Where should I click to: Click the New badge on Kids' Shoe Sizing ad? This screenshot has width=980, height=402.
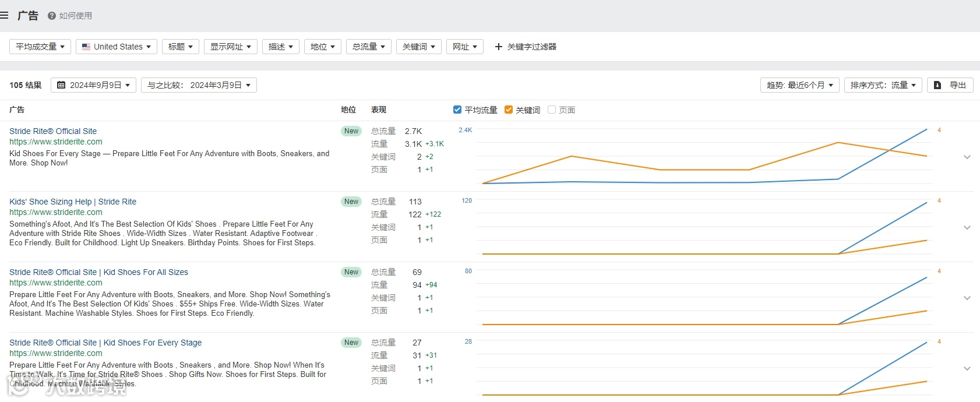pos(351,202)
